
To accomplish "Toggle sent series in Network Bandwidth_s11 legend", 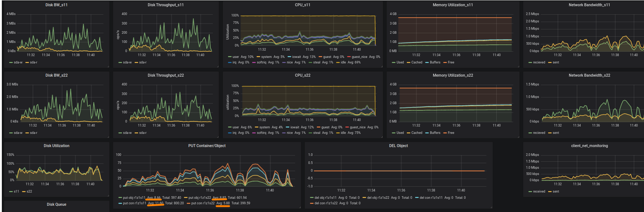I will click(556, 62).
